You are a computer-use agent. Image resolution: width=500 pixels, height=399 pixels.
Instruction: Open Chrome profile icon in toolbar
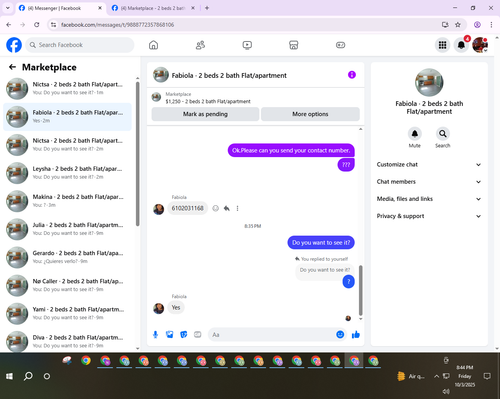click(x=477, y=25)
